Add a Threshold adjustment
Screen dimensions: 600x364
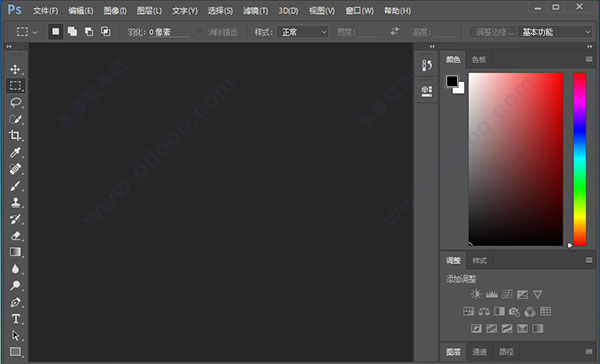(x=507, y=328)
